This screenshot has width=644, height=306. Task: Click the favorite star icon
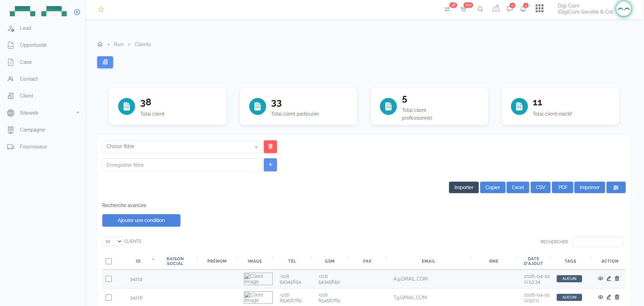pyautogui.click(x=101, y=9)
